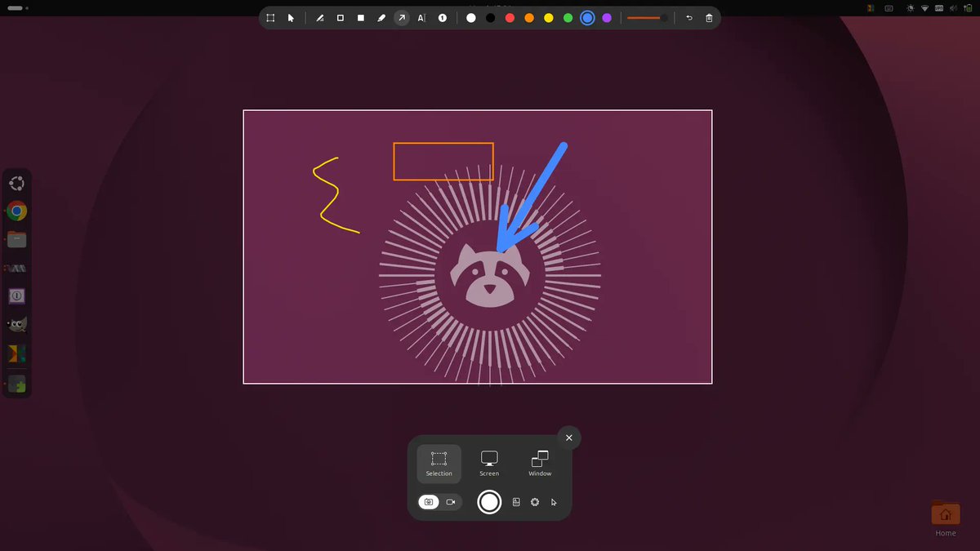
Task: Select the dashed rectangle selection tool in toolbar
Action: click(270, 17)
